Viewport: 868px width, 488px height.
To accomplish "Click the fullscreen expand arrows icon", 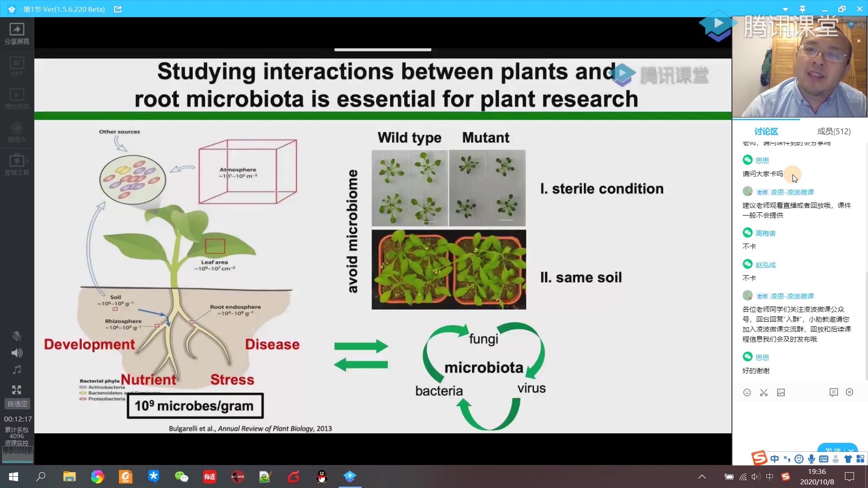I will coord(17,389).
